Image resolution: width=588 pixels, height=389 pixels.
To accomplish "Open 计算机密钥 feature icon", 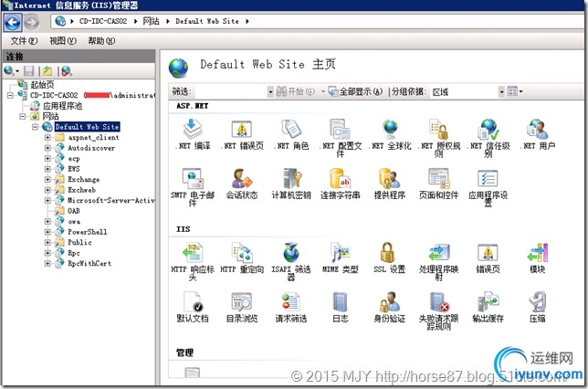I will click(x=291, y=184).
